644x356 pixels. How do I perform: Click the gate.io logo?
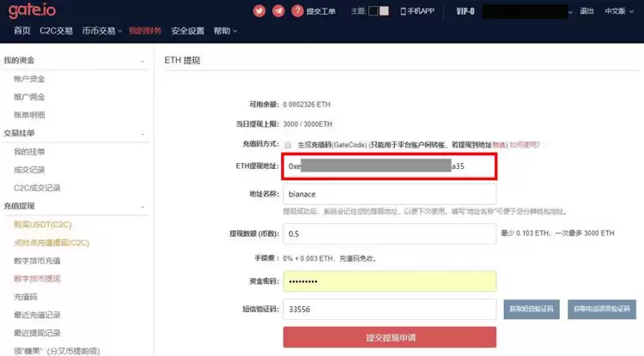[32, 10]
